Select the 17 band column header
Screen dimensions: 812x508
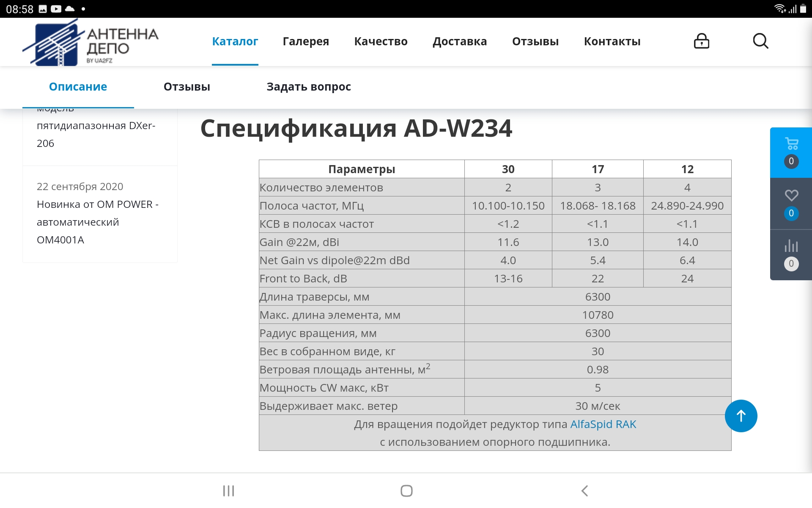598,169
